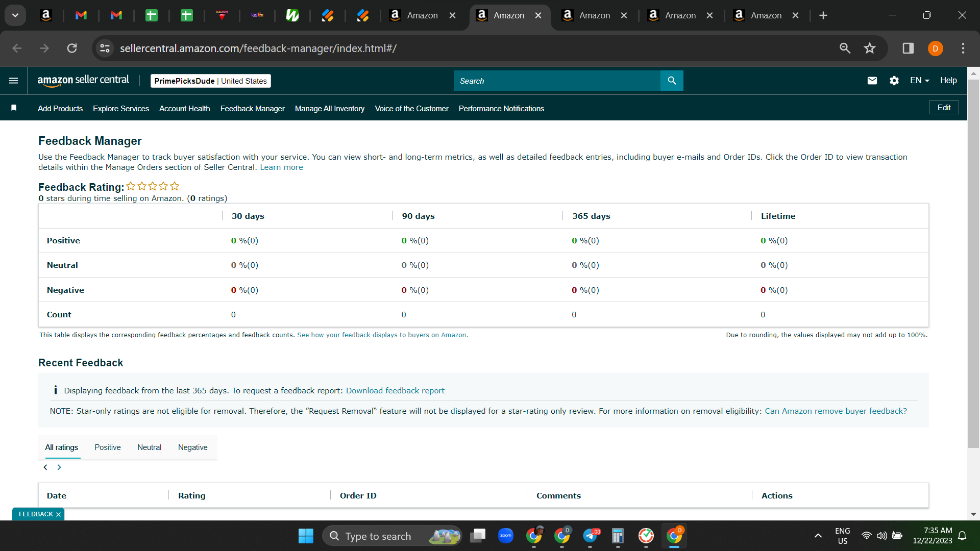Screen dimensions: 980x551
Task: Expand the EN language dropdown
Action: (920, 81)
